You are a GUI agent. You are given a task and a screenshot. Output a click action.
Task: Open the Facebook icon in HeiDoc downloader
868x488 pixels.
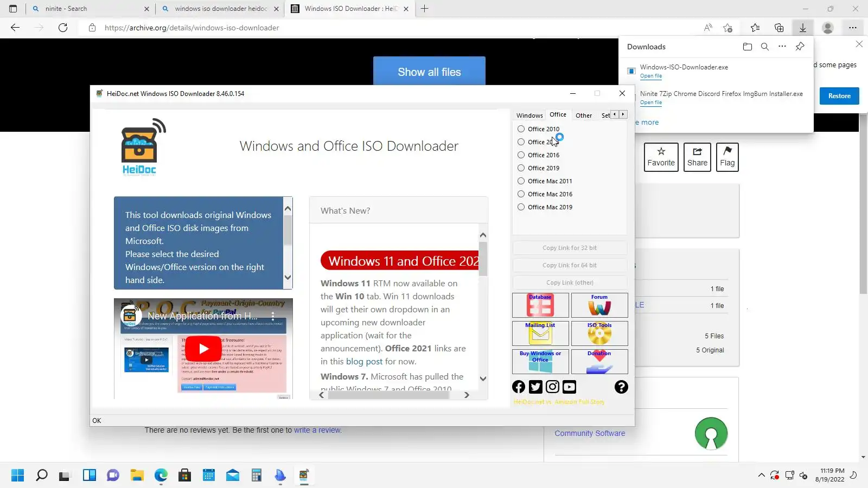point(519,387)
